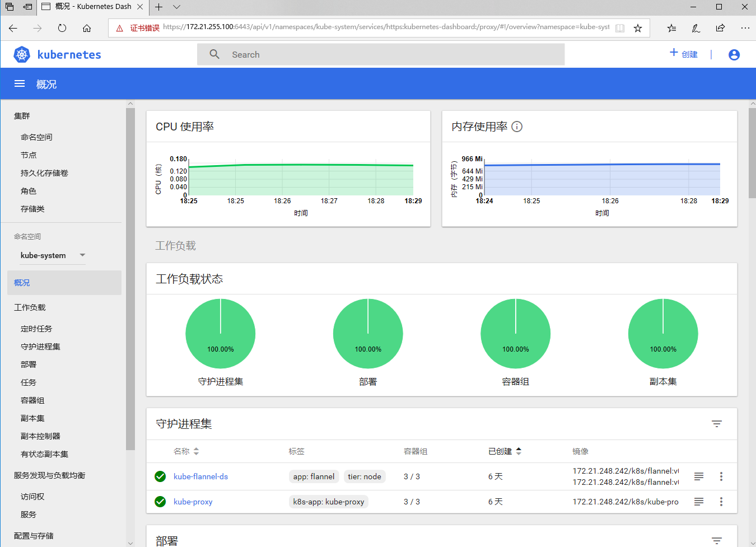View logs icon for kube-flannel-ds

(x=699, y=476)
